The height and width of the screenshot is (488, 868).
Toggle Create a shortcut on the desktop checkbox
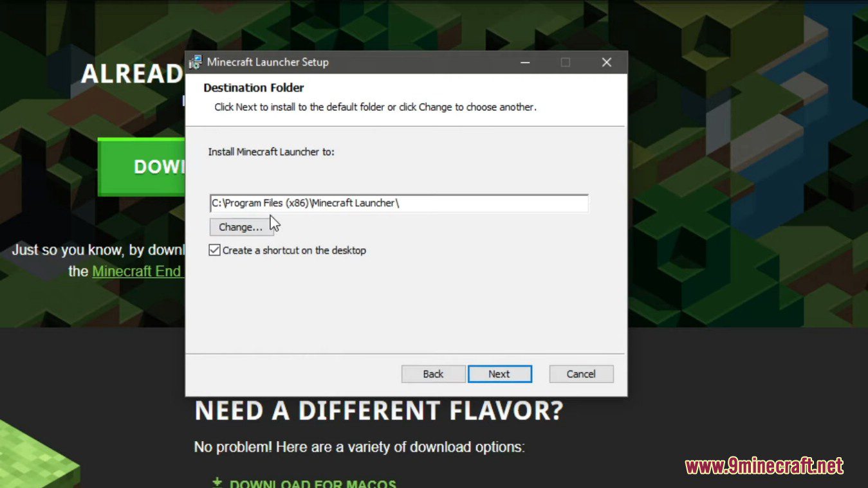coord(215,250)
